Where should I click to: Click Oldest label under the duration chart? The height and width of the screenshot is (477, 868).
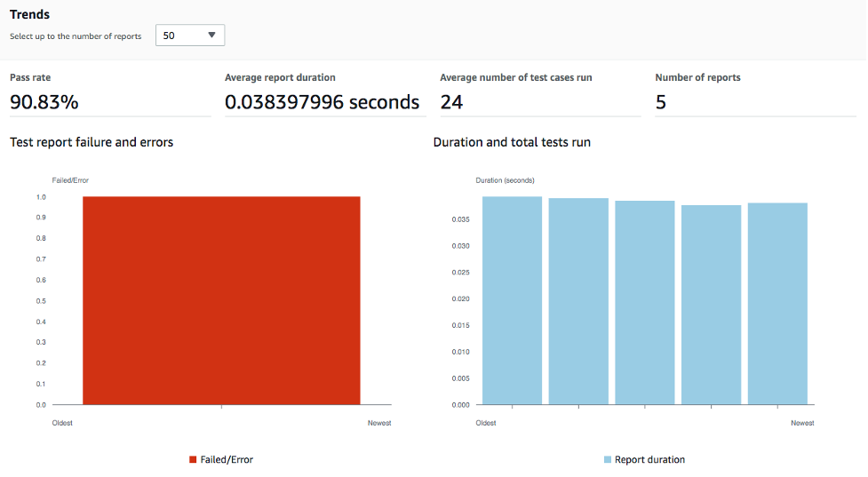pyautogui.click(x=485, y=423)
